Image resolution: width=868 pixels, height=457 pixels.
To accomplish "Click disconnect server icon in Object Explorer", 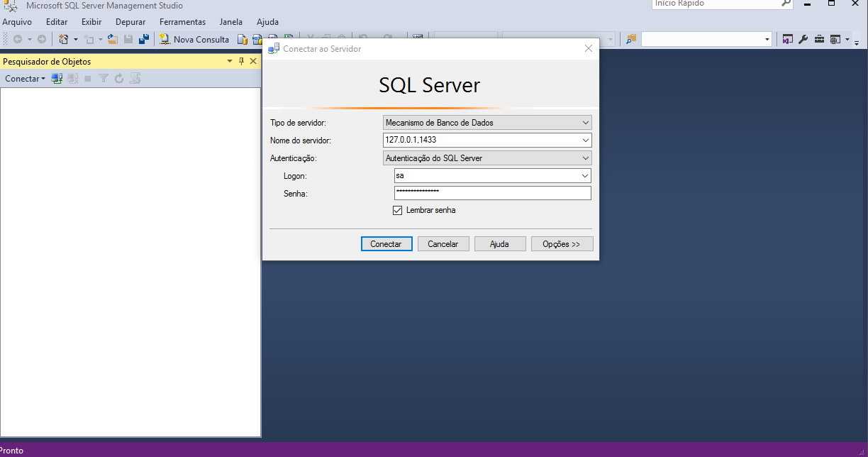I will pos(72,79).
